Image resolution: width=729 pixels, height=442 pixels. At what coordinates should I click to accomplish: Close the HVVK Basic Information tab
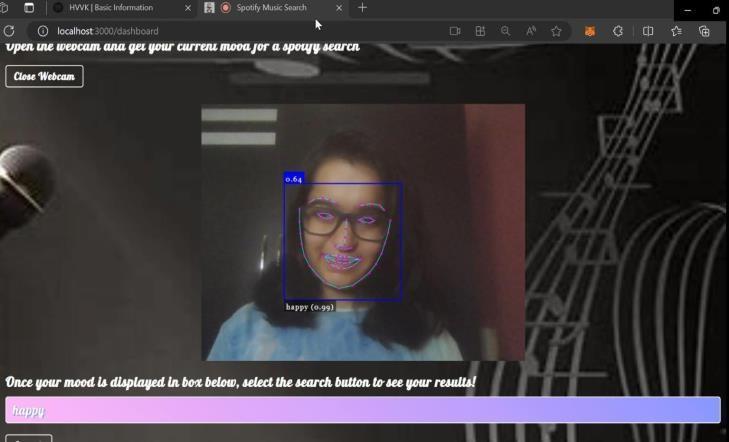(188, 8)
